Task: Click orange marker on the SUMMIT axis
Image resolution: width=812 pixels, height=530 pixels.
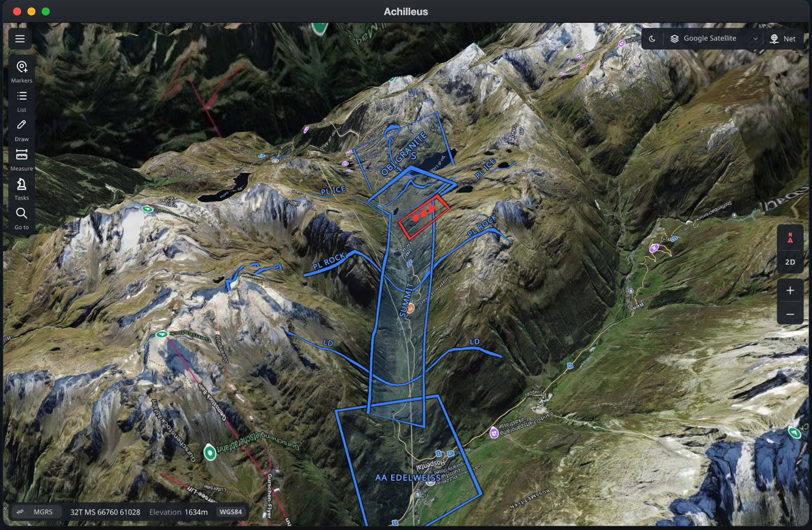Action: [x=411, y=308]
